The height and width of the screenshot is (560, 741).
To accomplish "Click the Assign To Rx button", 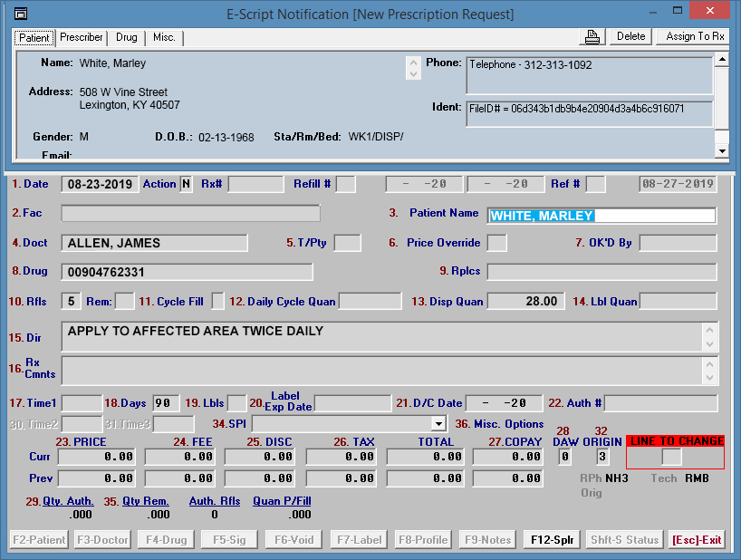I will tap(695, 36).
